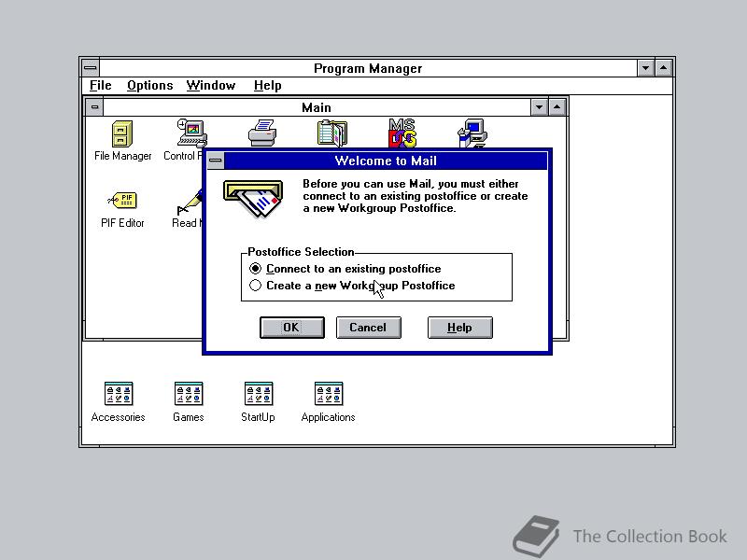
Task: Click the 'StartUp' label text
Action: [258, 417]
